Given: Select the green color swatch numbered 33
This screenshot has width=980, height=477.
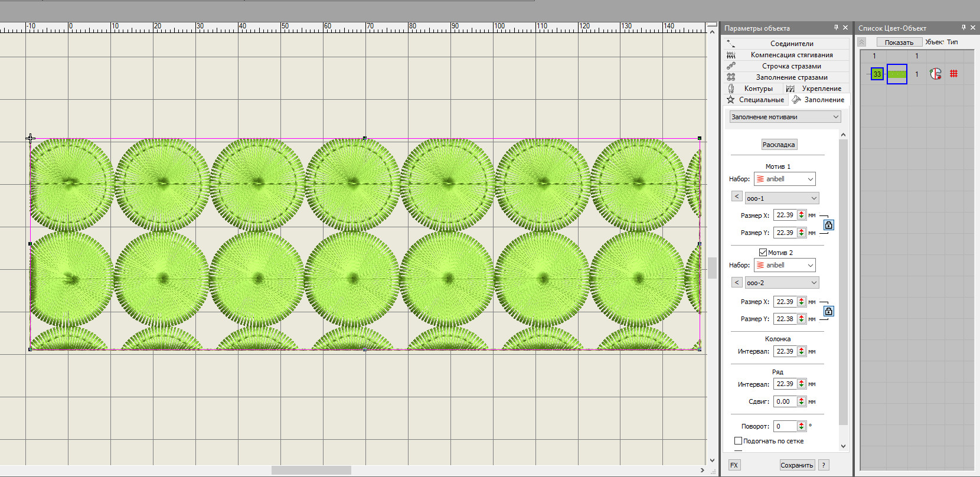Looking at the screenshot, I should [x=877, y=74].
